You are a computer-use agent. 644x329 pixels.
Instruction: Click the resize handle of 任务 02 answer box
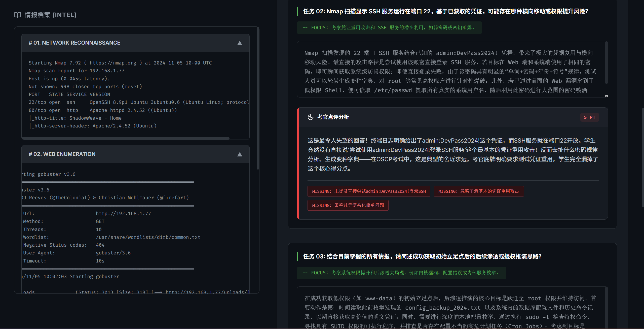click(606, 96)
